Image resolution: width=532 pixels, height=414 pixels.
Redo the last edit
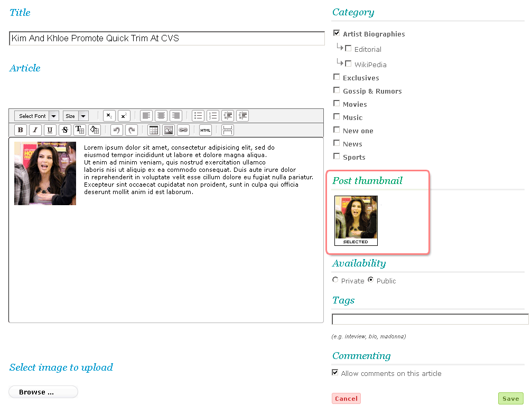[x=132, y=130]
